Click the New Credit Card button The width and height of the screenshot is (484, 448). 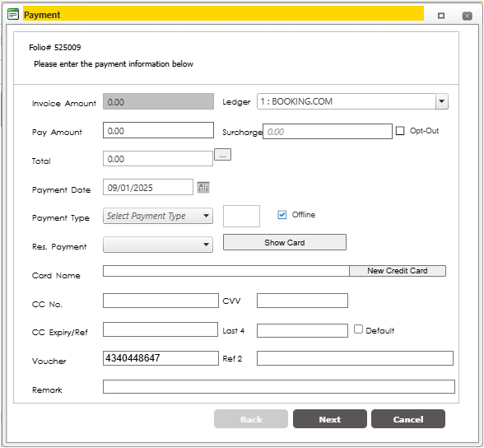tap(398, 271)
